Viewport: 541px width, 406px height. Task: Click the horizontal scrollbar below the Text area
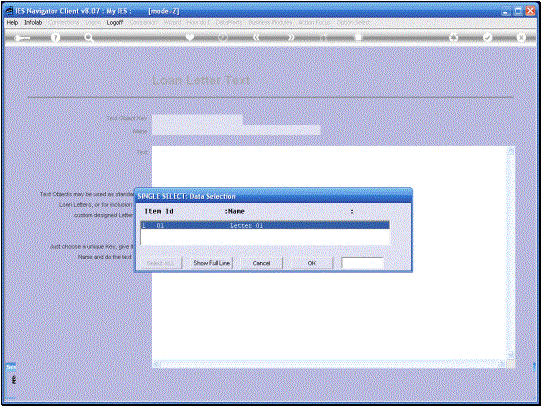[x=329, y=364]
